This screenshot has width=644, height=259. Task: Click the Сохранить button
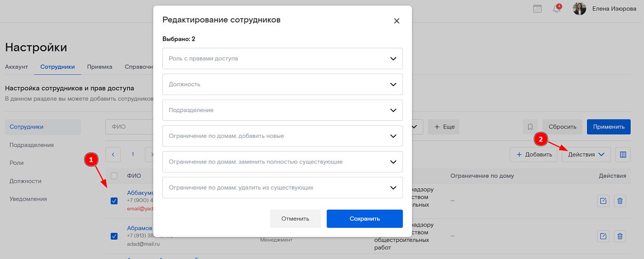[x=364, y=219]
